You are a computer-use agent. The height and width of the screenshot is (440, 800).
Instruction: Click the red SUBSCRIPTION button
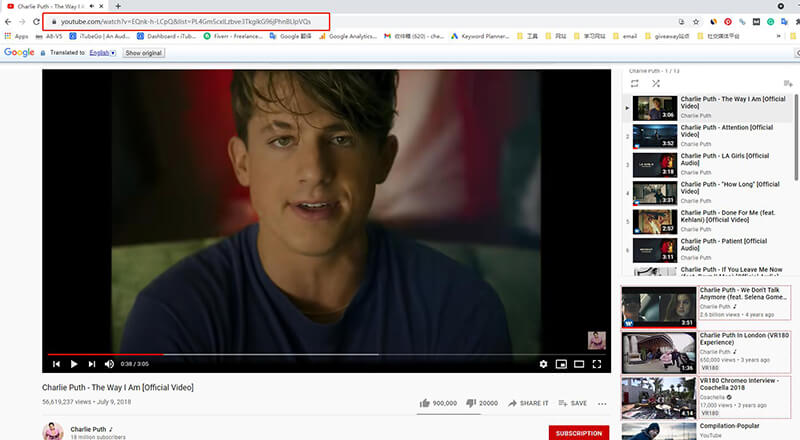pos(579,433)
